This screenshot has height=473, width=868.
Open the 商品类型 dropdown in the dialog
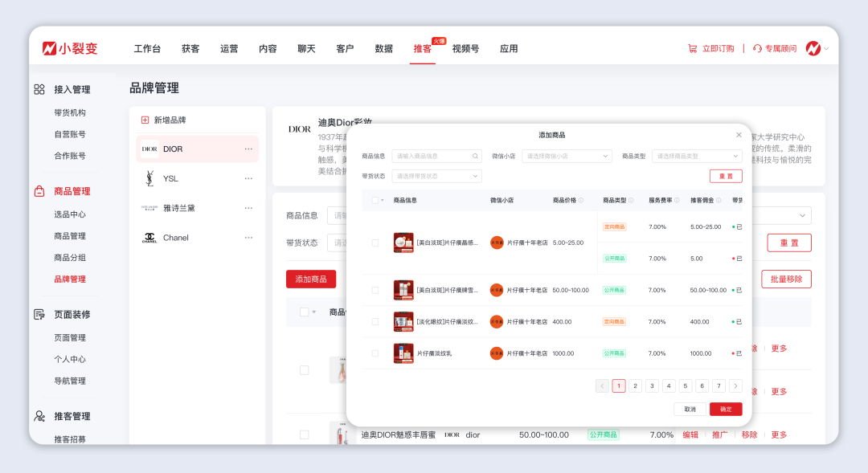point(696,156)
